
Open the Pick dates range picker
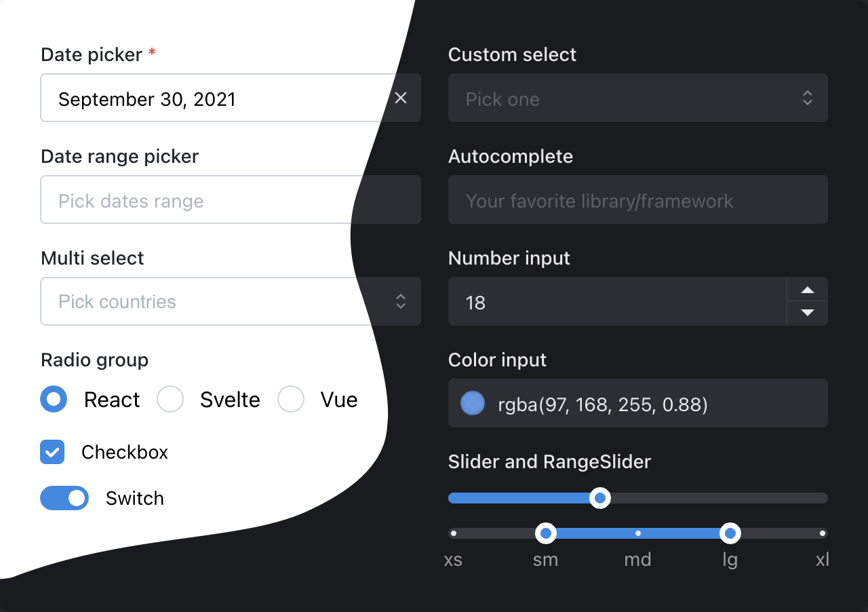coord(203,199)
